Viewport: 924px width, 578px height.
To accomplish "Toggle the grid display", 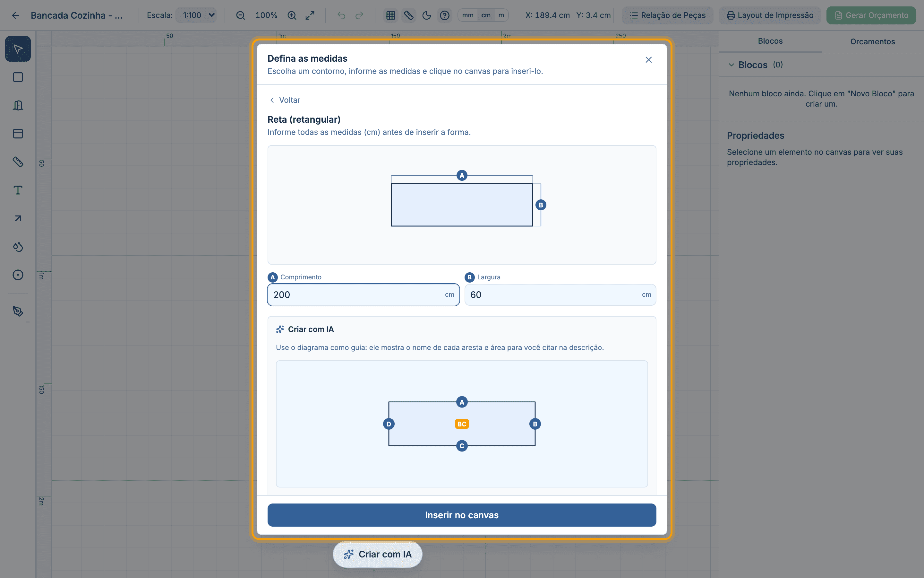I will (390, 15).
